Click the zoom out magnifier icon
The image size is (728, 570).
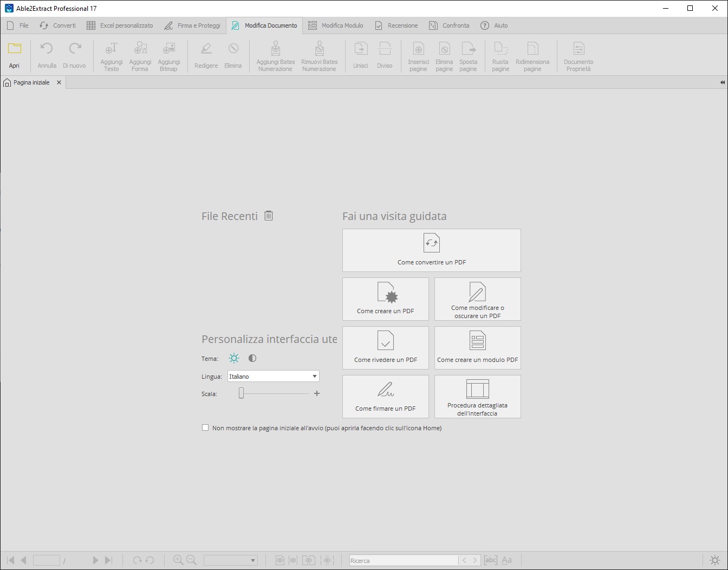click(191, 560)
